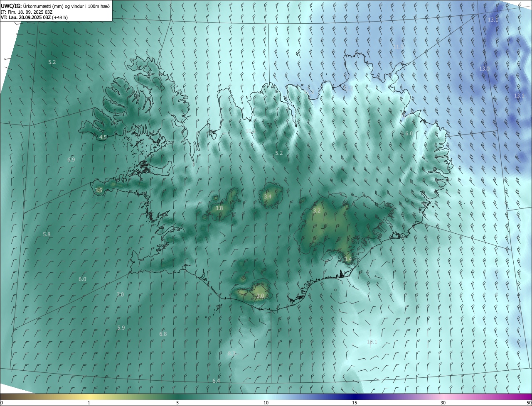Click the 3.8 value on Langjökull glacier

click(x=219, y=208)
